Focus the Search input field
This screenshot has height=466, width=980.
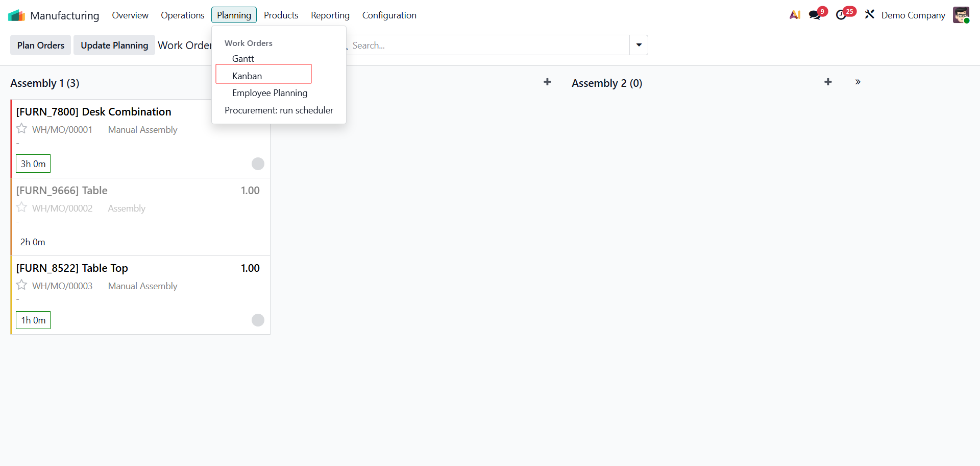click(487, 45)
